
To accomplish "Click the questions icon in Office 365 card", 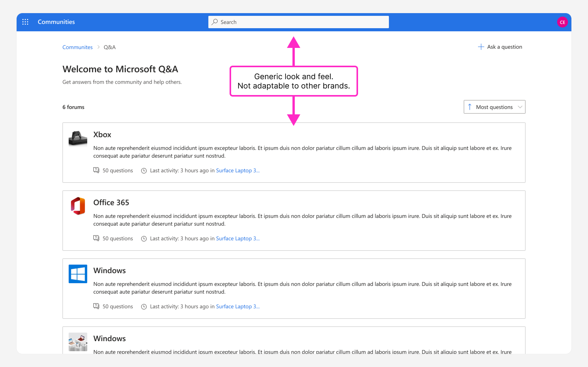I will [96, 238].
